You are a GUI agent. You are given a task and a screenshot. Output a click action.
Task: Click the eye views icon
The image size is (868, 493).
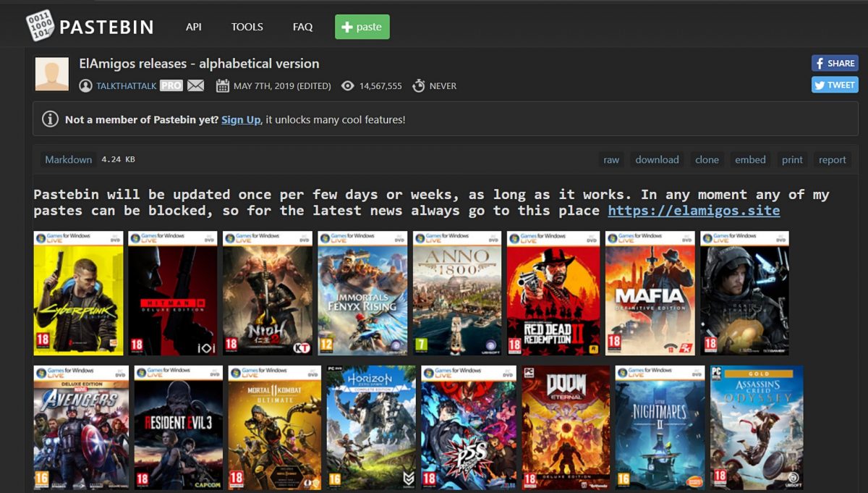click(x=348, y=85)
